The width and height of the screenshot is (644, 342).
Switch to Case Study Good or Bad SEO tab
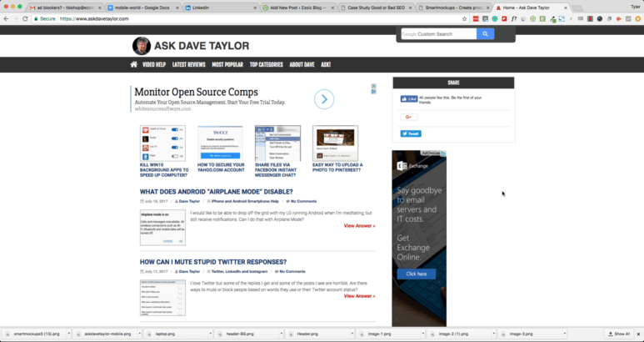pyautogui.click(x=377, y=8)
